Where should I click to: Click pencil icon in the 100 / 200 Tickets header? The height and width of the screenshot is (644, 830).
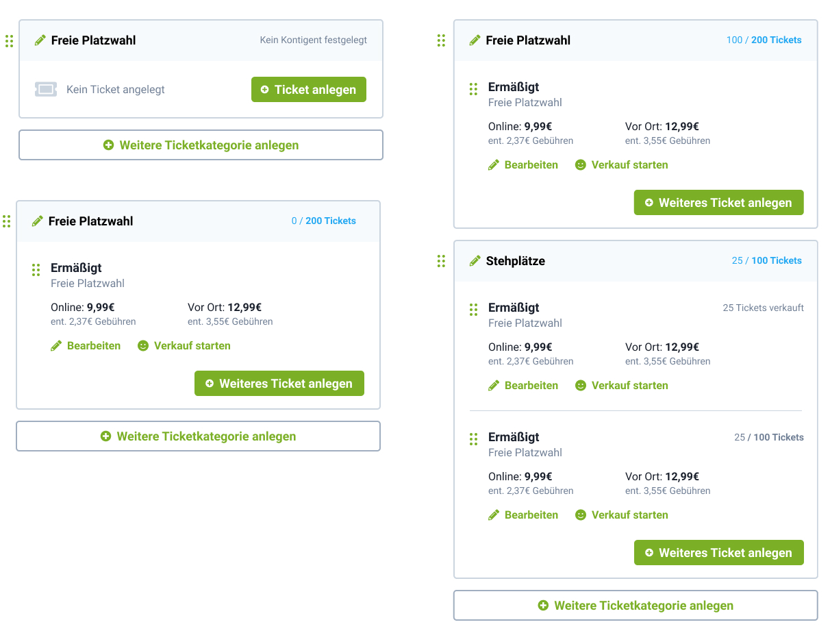pos(475,40)
